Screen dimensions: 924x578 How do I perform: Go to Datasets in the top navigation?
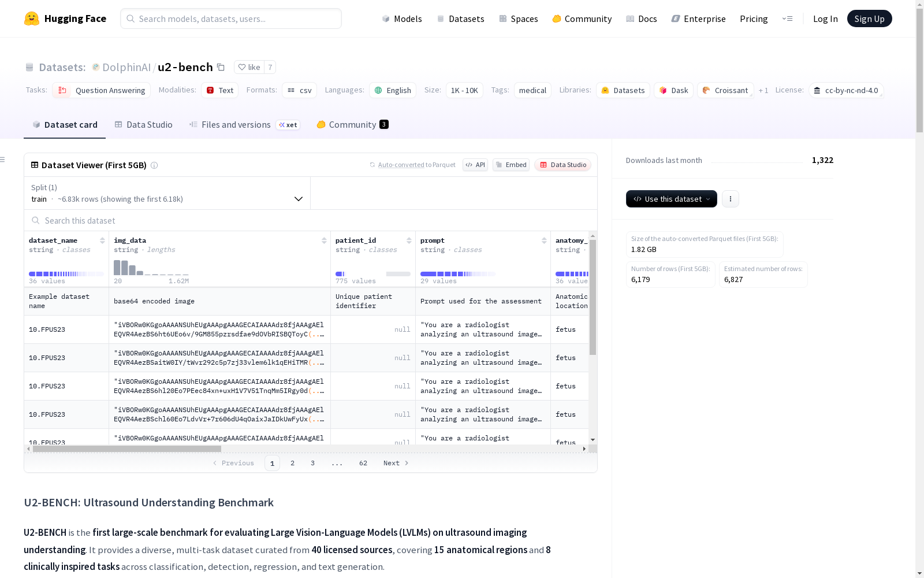[x=460, y=18]
